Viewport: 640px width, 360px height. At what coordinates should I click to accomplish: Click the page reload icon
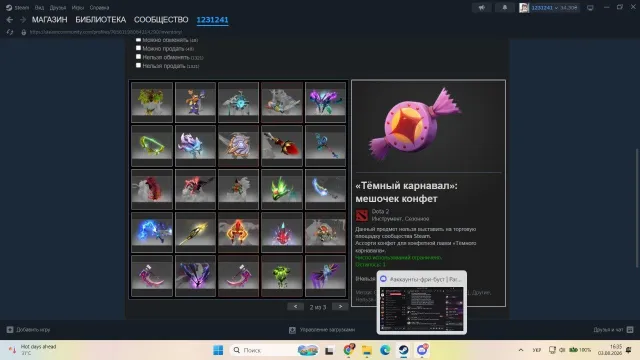(x=10, y=32)
